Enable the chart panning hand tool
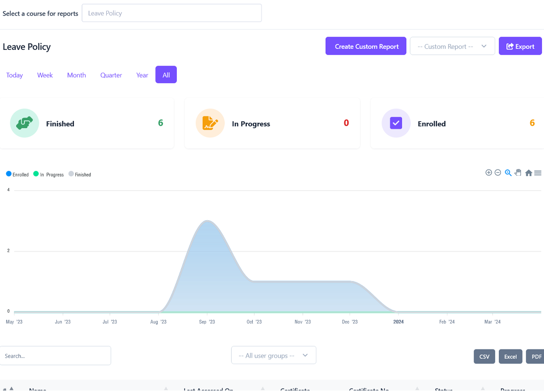This screenshot has width=544, height=392. 518,172
